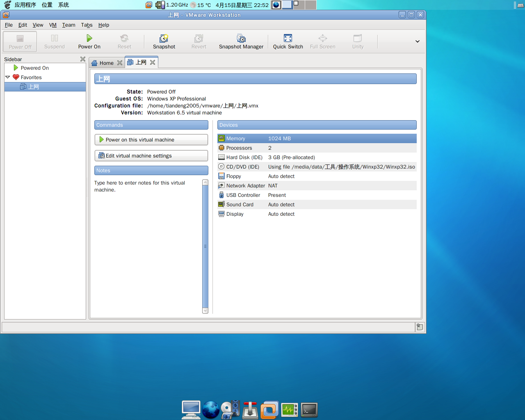Viewport: 525px width, 420px height.
Task: Click the Power On toolbar icon
Action: click(x=89, y=38)
